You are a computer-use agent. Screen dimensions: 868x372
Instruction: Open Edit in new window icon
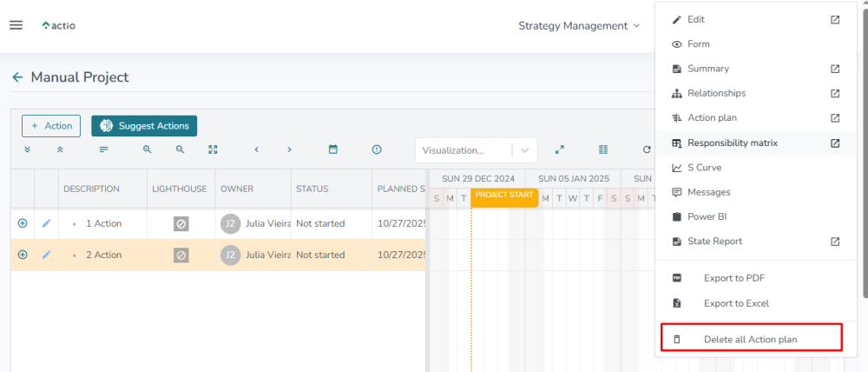pyautogui.click(x=835, y=19)
